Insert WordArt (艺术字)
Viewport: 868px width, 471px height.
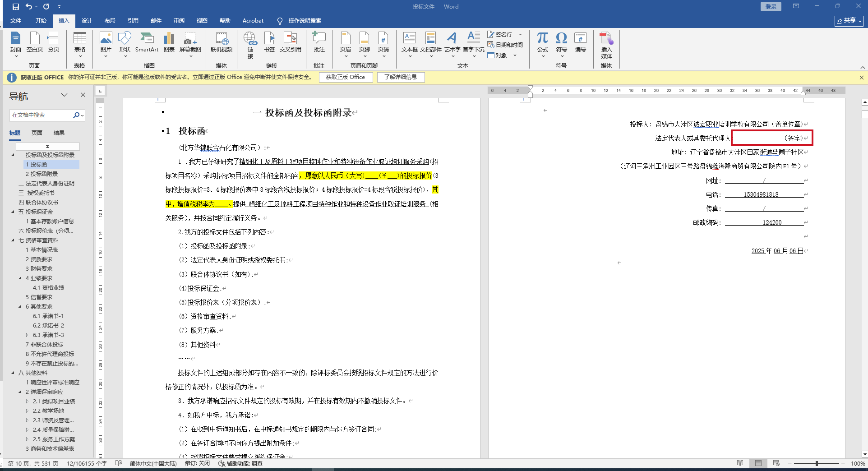tap(452, 44)
